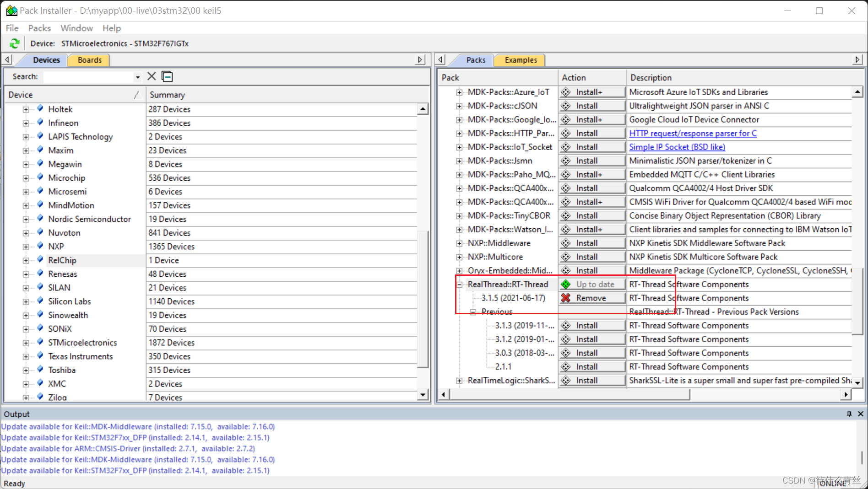
Task: Install RT-Thread version 3.1.3
Action: pyautogui.click(x=592, y=325)
